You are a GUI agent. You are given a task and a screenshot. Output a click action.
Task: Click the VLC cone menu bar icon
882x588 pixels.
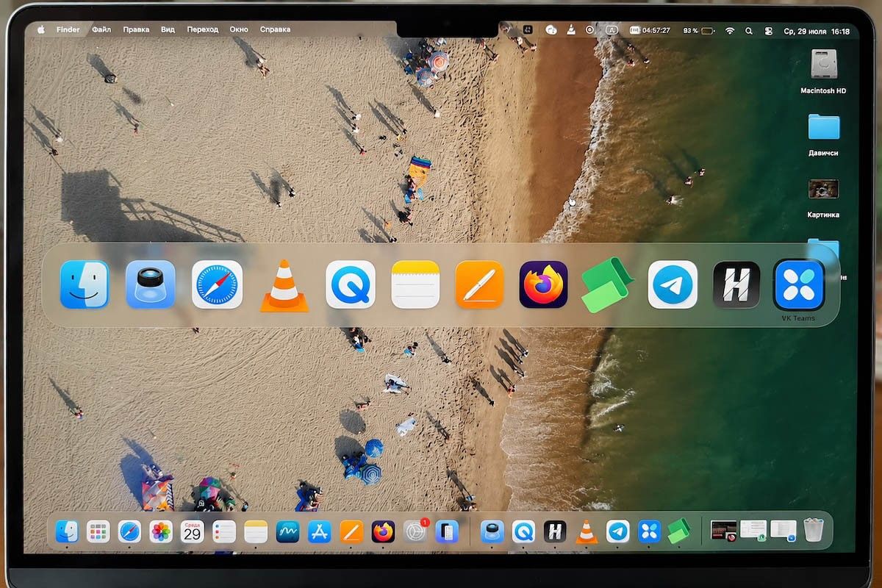click(571, 30)
